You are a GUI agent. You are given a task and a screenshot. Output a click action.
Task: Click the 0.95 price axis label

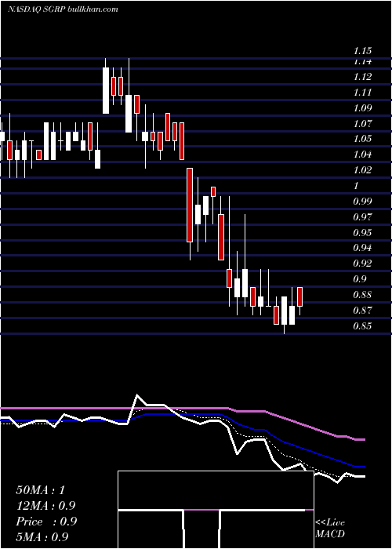362,232
